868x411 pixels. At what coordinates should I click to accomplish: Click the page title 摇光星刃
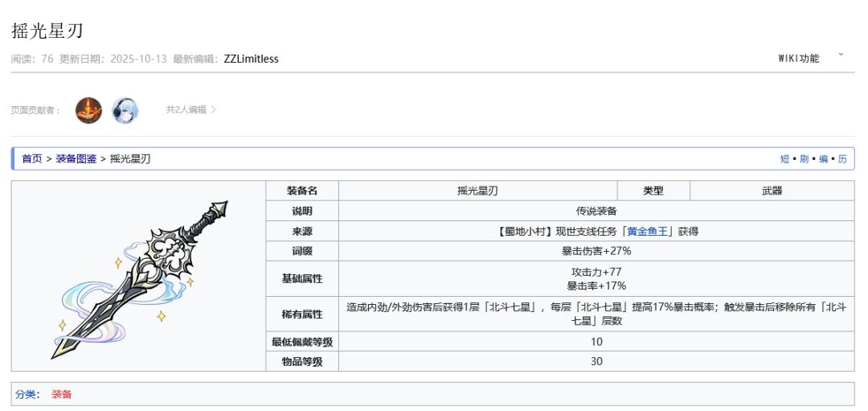47,31
